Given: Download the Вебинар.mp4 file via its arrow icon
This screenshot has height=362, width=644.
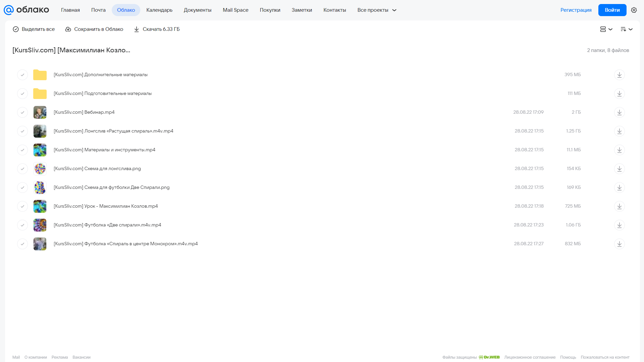Looking at the screenshot, I should coord(619,112).
